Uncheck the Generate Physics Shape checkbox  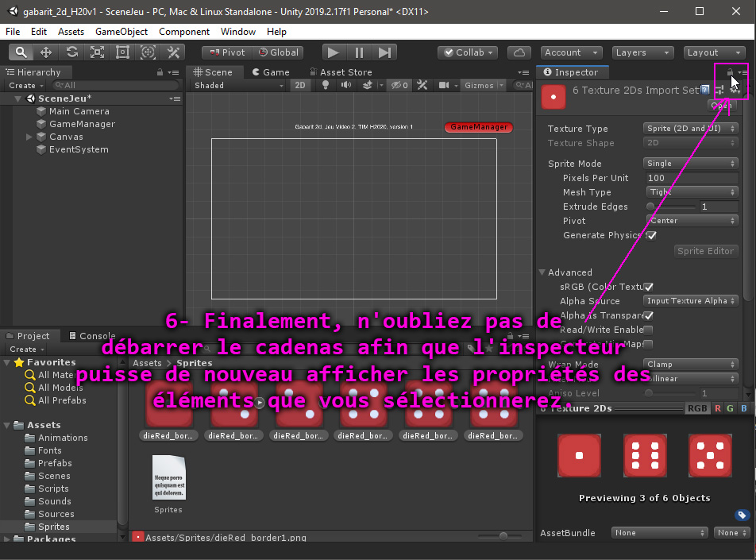(x=651, y=235)
